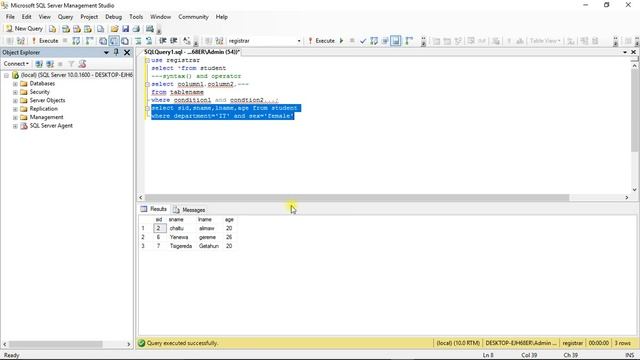Open a new Analysis Services DMX Query
Screen dimensions: 640x360
77,29
